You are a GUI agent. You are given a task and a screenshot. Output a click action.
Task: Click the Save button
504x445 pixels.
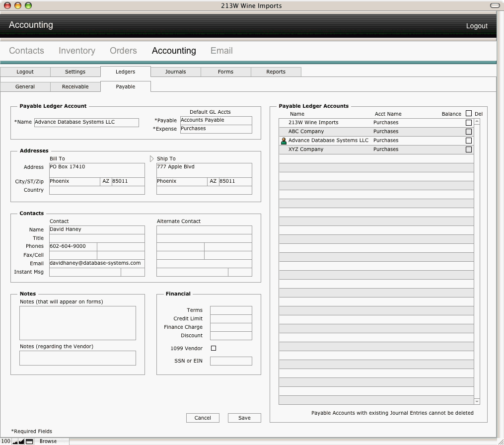point(244,418)
